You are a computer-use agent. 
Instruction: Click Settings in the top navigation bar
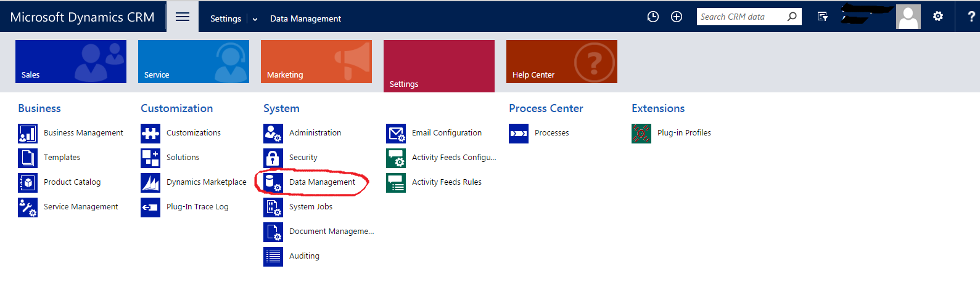[226, 18]
